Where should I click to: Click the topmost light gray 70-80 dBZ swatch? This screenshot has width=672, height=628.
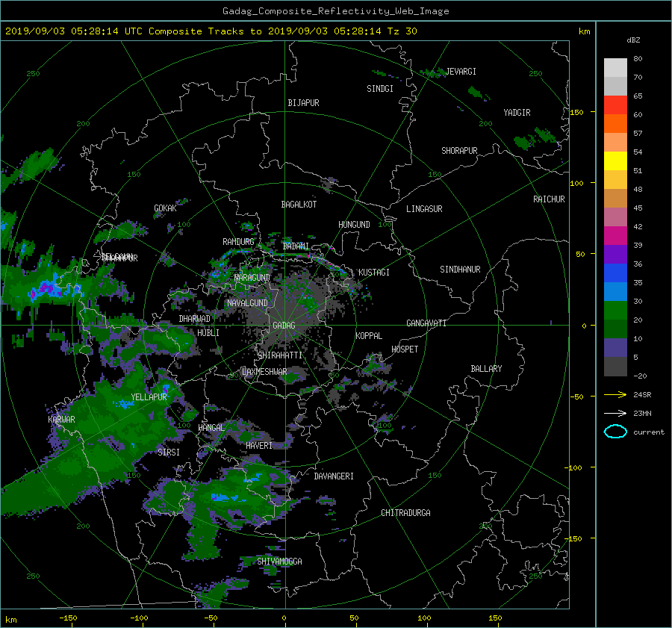615,68
